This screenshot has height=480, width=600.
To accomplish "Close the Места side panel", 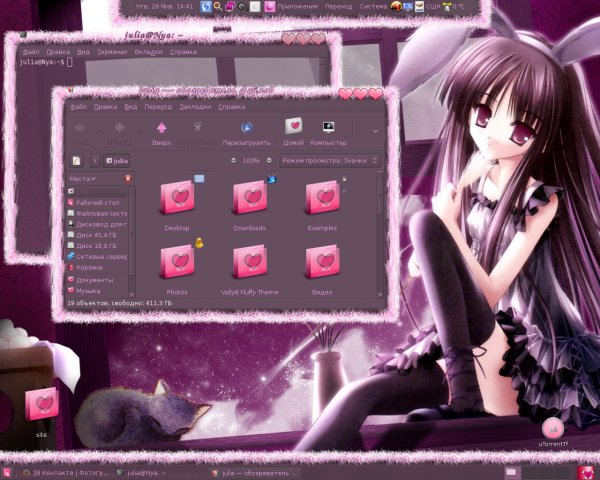I will 128,179.
